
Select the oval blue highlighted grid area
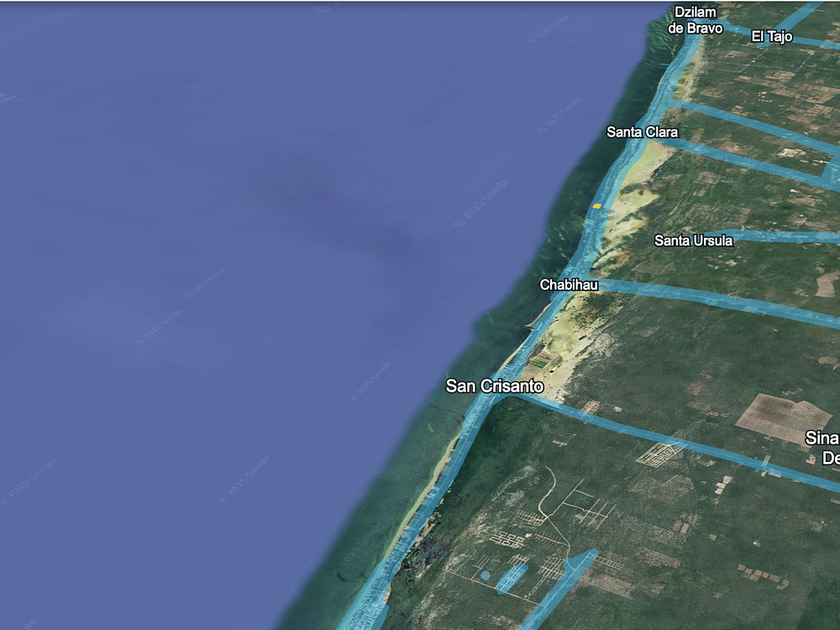click(x=512, y=578)
